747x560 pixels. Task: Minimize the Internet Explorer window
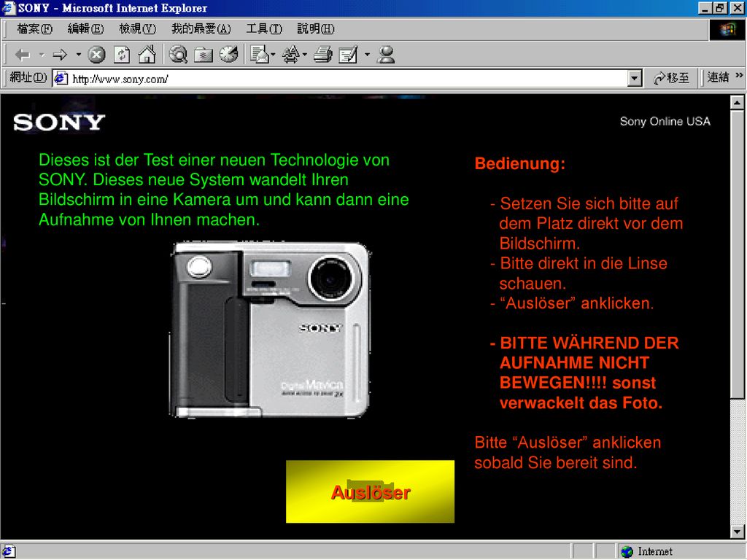[x=705, y=8]
